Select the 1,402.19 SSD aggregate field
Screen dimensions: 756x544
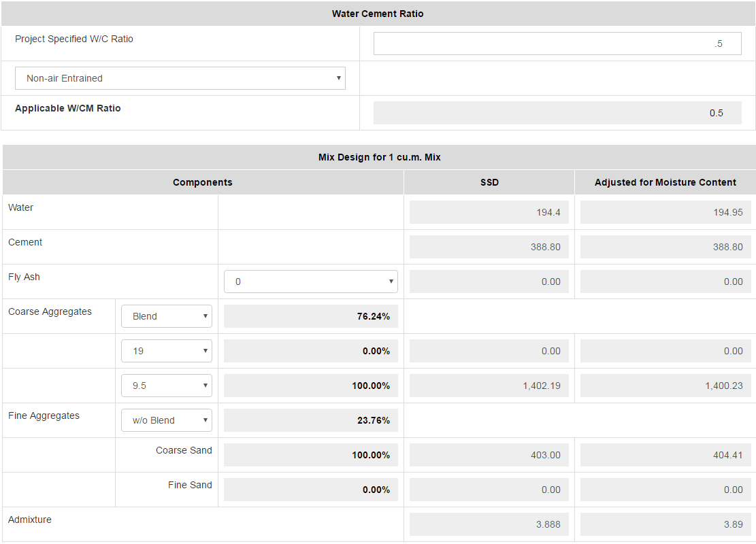[x=489, y=386]
